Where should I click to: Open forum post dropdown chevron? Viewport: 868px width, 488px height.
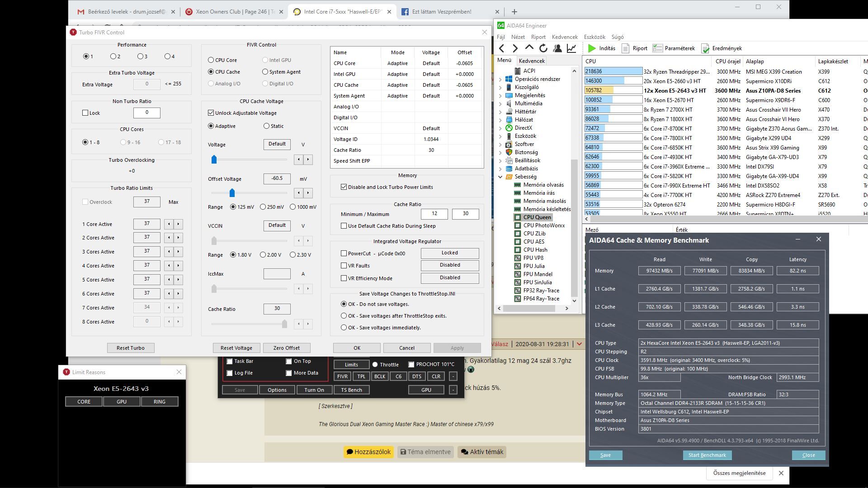[579, 344]
